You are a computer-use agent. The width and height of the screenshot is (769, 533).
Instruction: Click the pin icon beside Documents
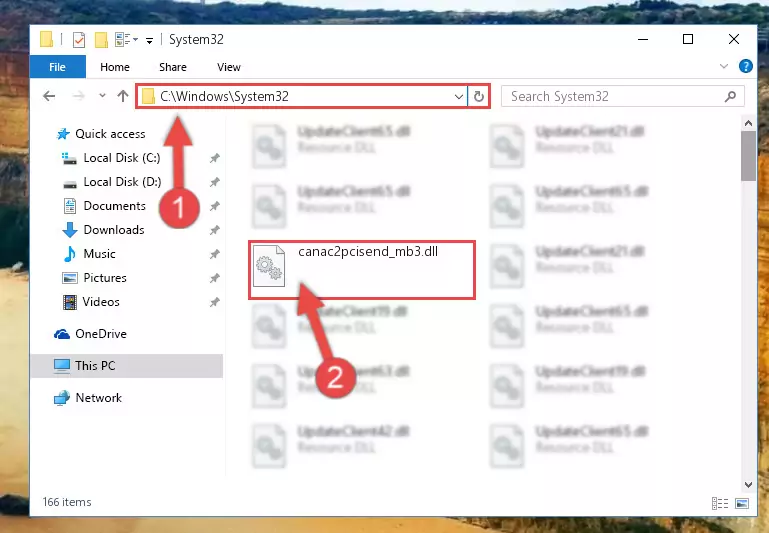coord(214,206)
